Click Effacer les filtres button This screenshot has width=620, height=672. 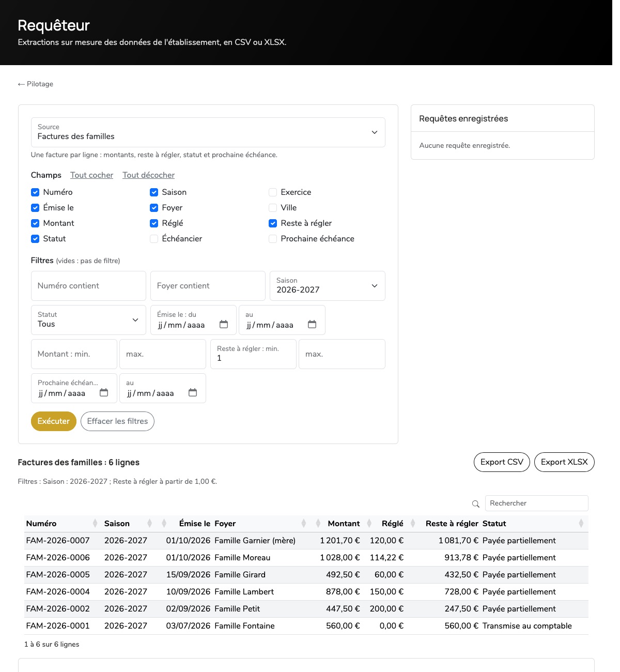(117, 421)
